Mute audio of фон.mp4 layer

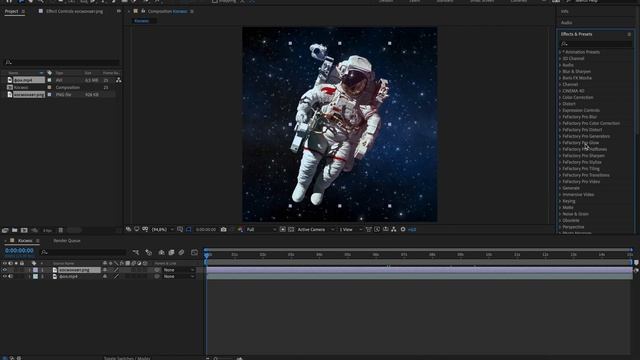coord(11,276)
